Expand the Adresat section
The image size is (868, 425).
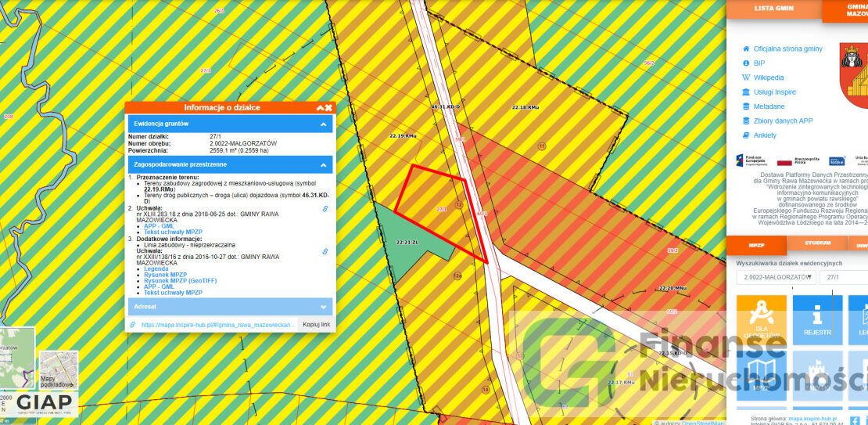[x=322, y=307]
